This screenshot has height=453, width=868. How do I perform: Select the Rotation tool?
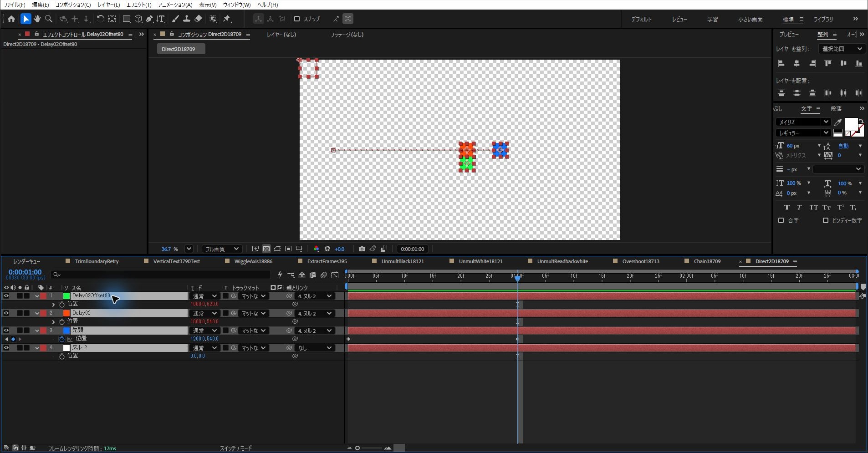[100, 19]
